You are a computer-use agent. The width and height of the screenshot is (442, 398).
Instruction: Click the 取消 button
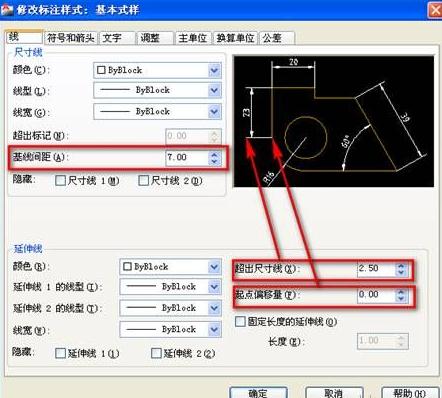click(x=334, y=393)
